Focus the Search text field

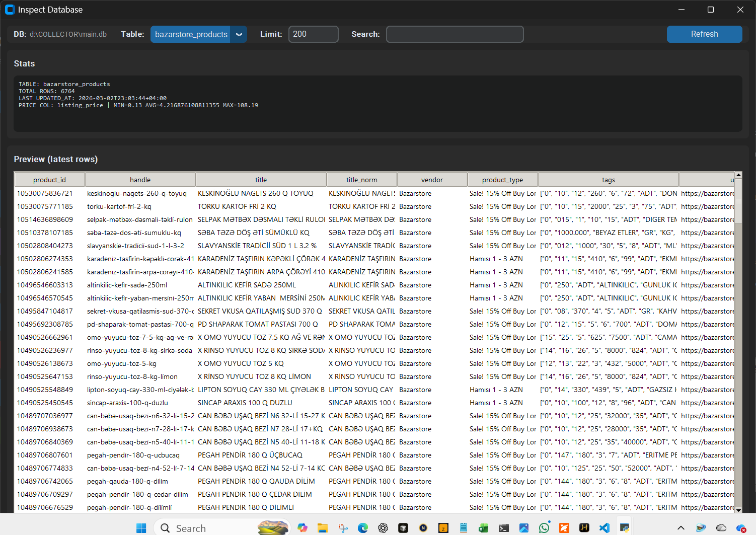pos(455,34)
